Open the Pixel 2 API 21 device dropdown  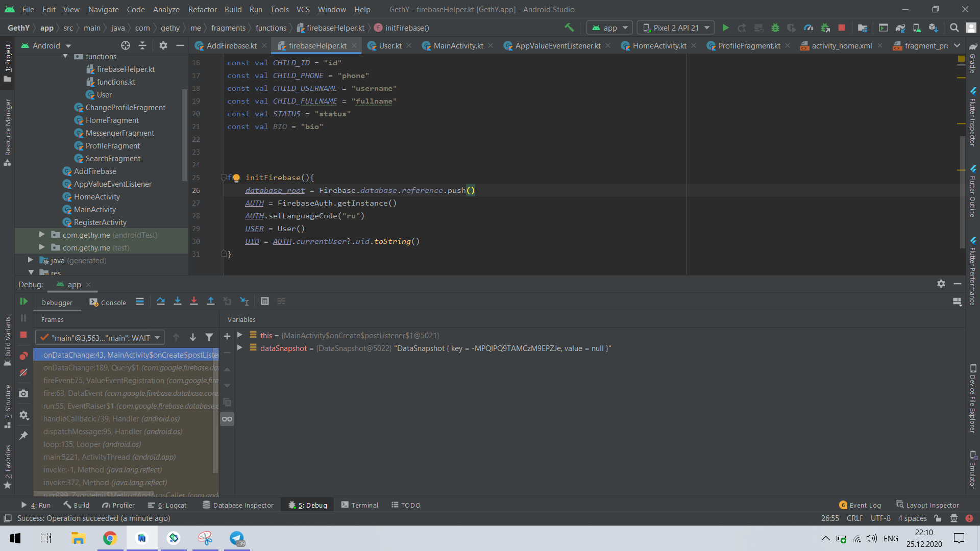(676, 28)
